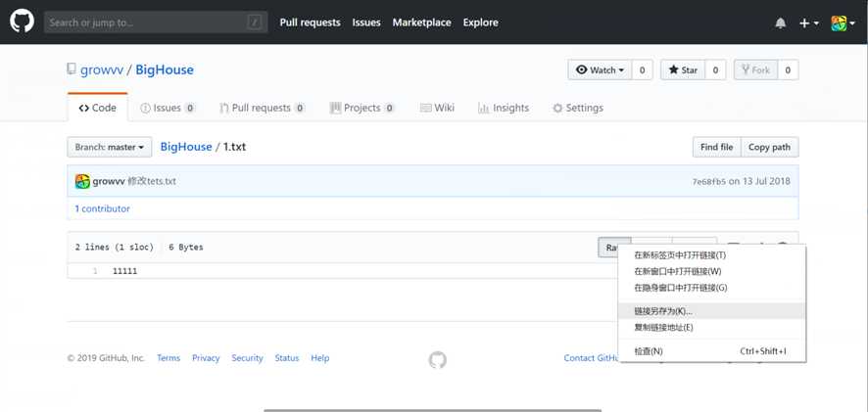Image resolution: width=868 pixels, height=412 pixels.
Task: Open the Settings tab
Action: coord(578,108)
